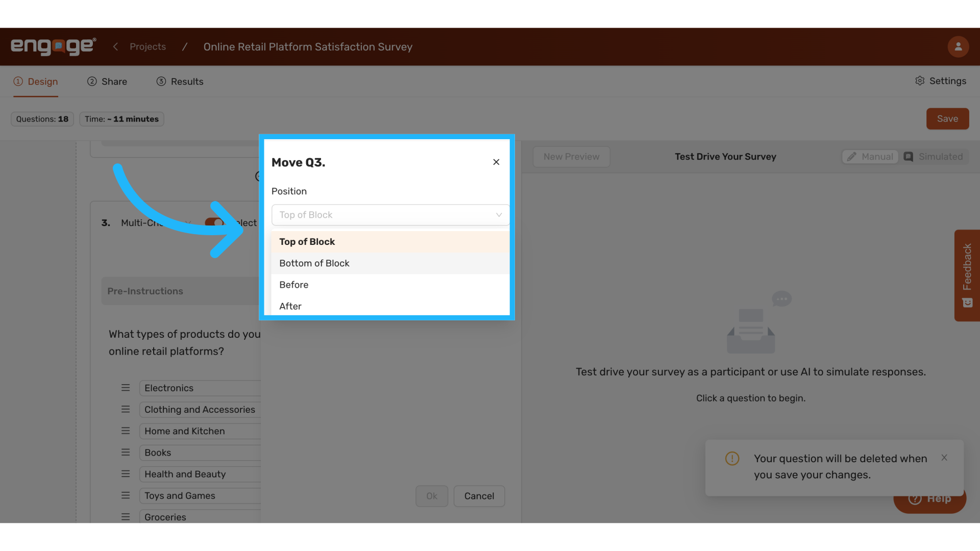Click drag handle for Toys and Games
This screenshot has height=551, width=980.
126,495
